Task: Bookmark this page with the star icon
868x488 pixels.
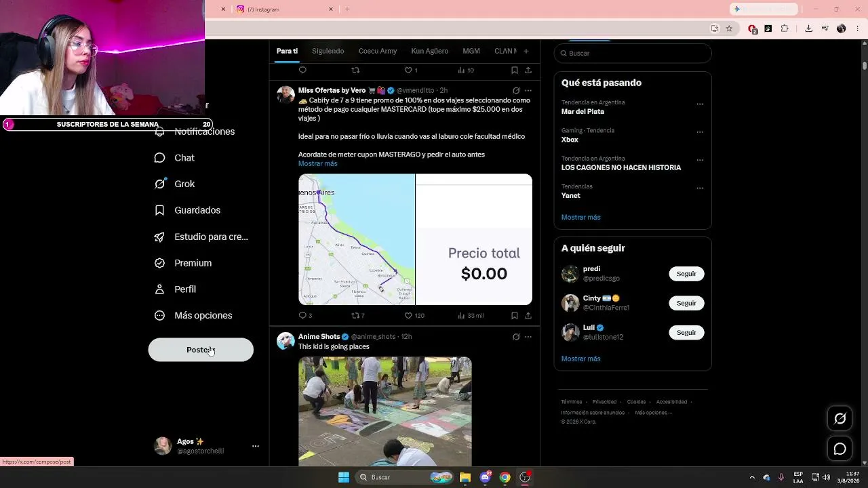Action: 729,28
